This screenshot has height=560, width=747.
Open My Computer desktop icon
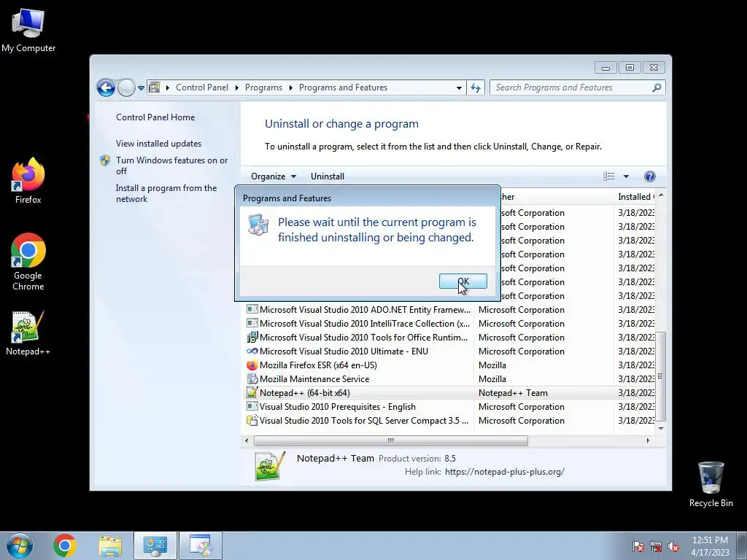28,31
